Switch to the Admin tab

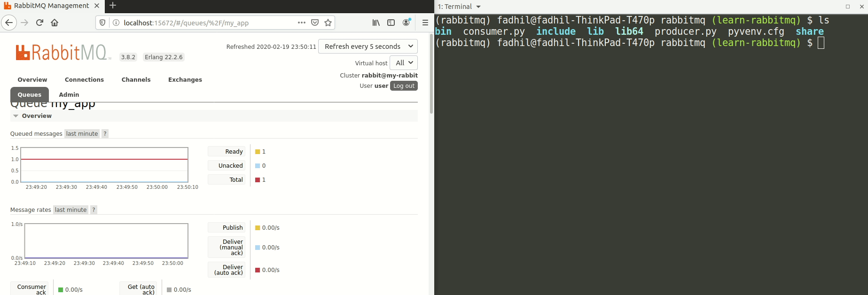pyautogui.click(x=69, y=94)
